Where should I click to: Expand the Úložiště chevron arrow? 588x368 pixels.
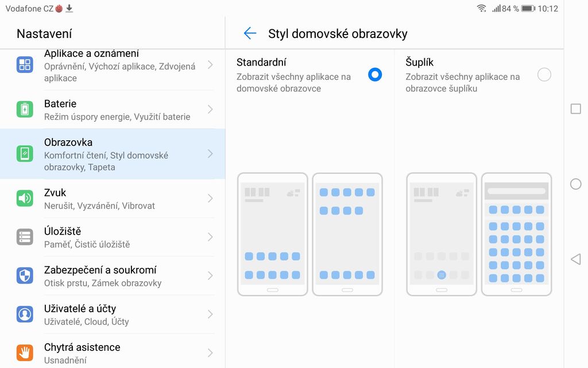pyautogui.click(x=210, y=237)
